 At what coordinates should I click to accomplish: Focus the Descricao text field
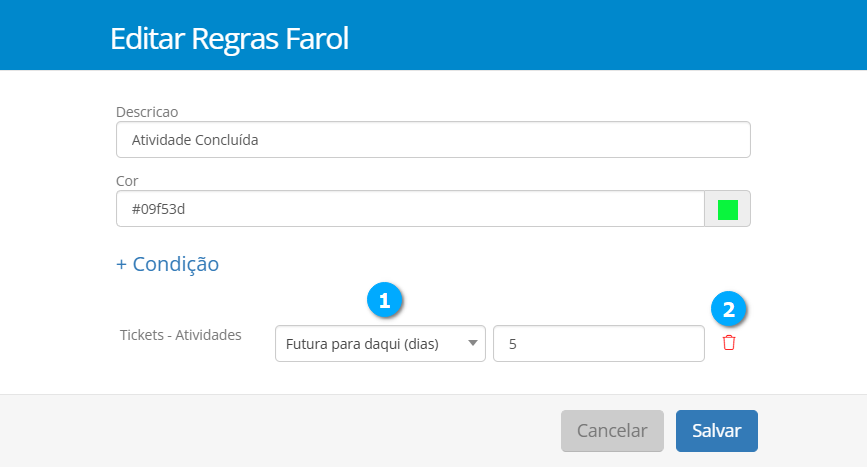click(x=433, y=140)
